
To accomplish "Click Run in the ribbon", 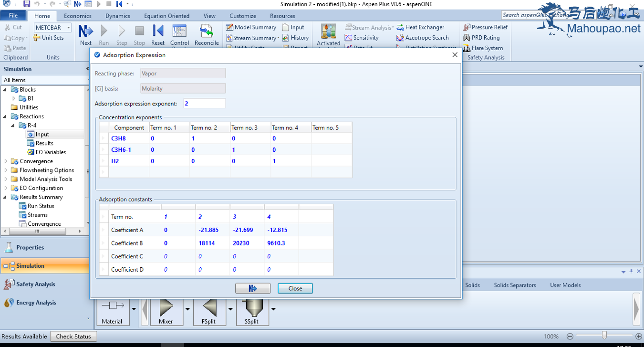I will 104,35.
